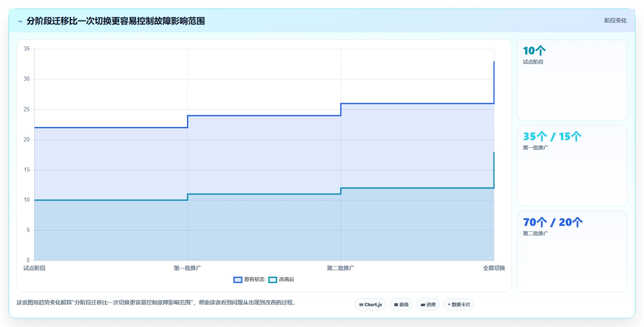Open the 70个 / 20个 第二批推广 card
Screen dimensions: 644x327
pos(572,251)
